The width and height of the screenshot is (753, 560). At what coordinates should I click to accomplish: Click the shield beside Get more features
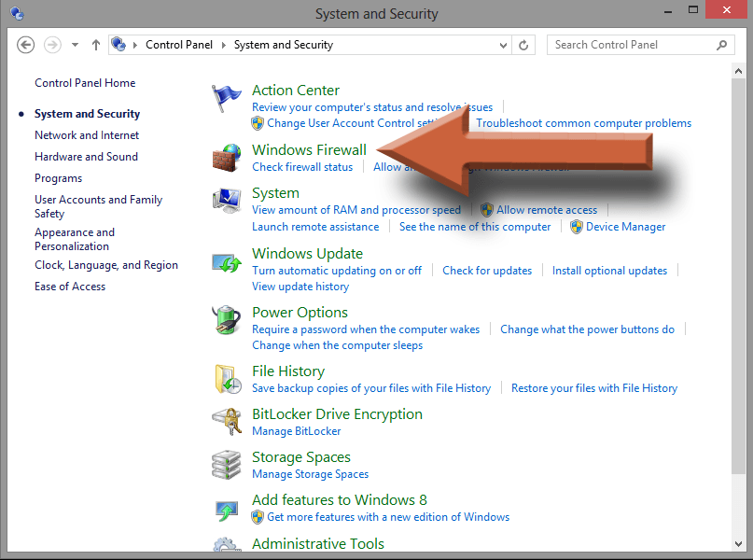258,517
